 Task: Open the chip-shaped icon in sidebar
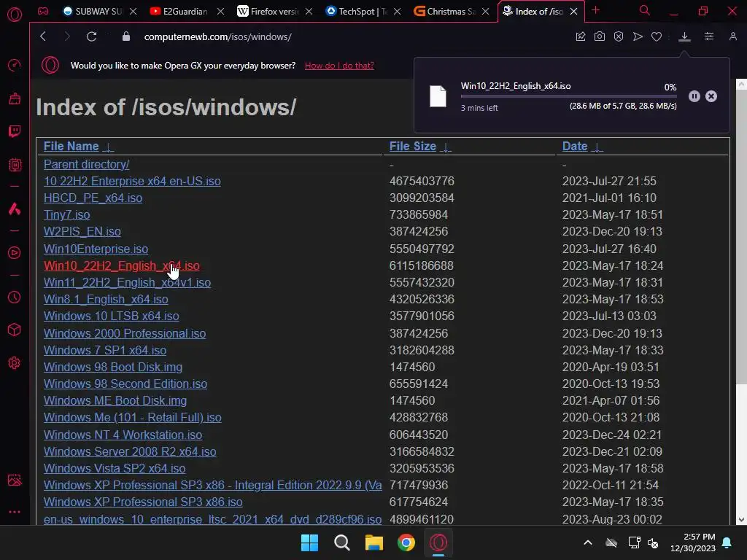click(15, 165)
